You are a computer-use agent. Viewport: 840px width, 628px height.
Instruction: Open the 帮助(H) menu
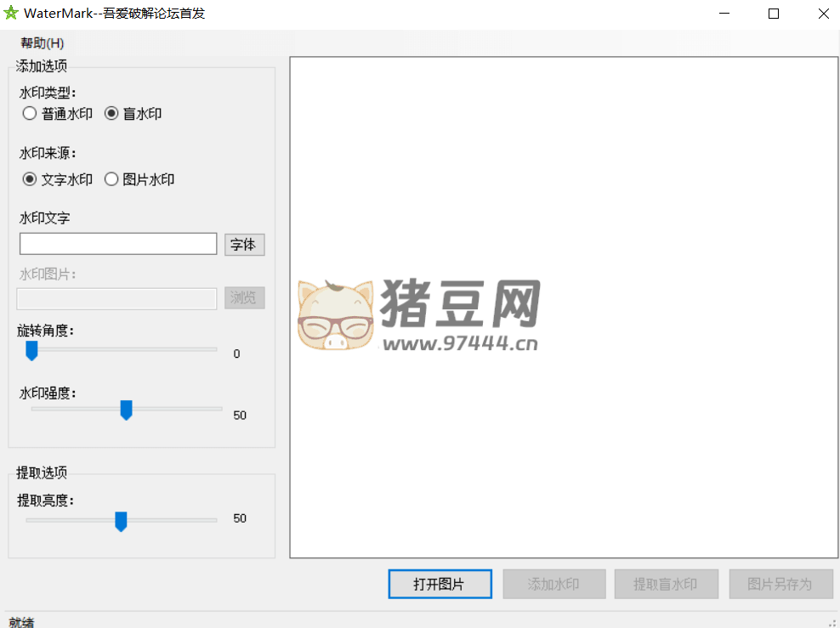coord(43,43)
